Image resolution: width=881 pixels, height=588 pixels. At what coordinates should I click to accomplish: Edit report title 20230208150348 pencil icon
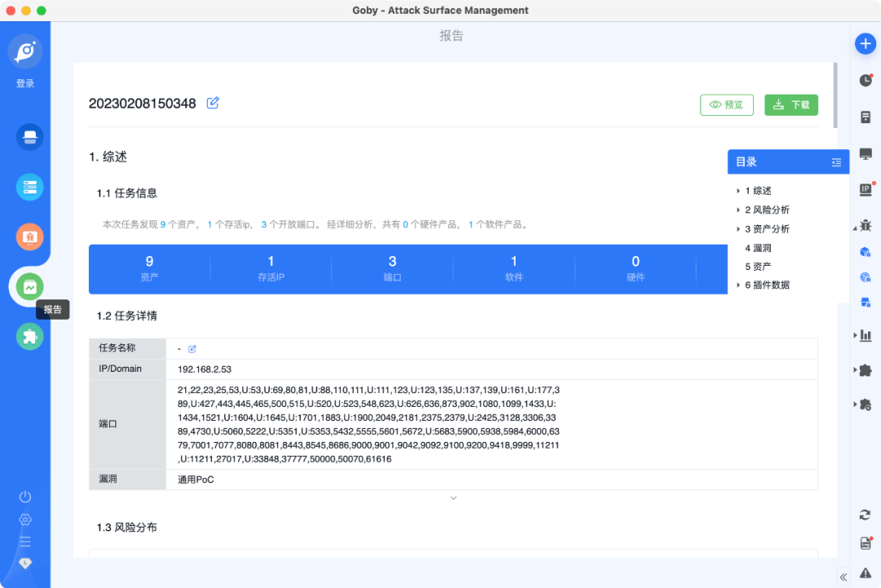click(212, 103)
